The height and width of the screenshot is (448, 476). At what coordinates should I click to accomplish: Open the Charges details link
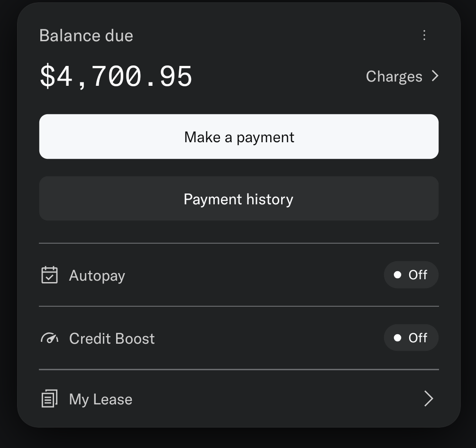coord(394,76)
